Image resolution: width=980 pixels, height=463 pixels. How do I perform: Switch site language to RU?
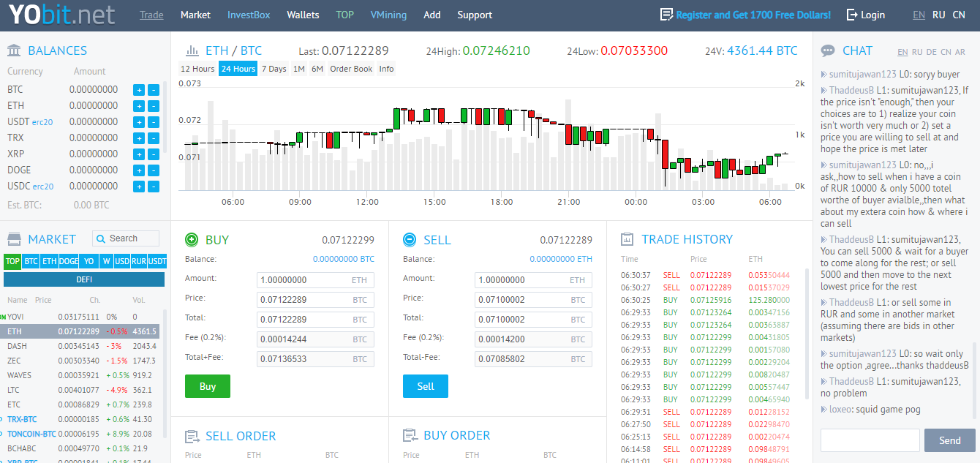click(938, 15)
